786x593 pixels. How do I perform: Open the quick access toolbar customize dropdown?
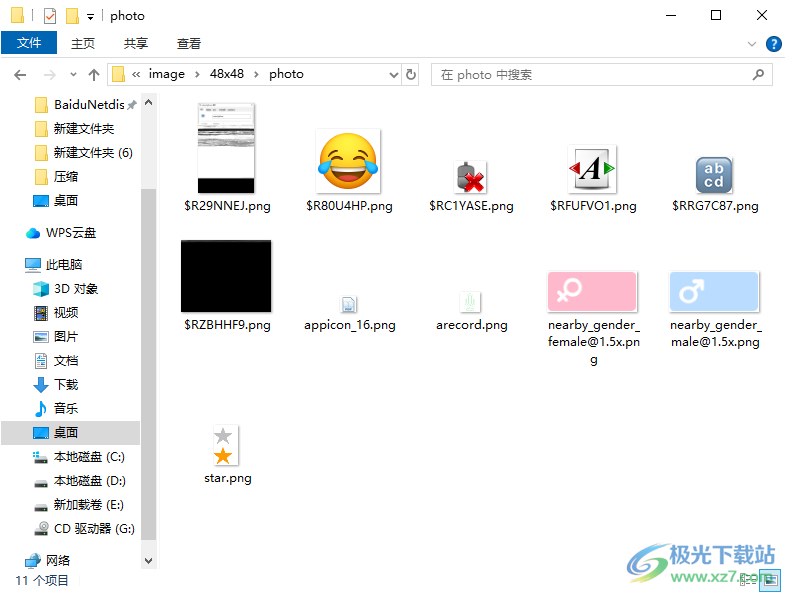point(90,17)
